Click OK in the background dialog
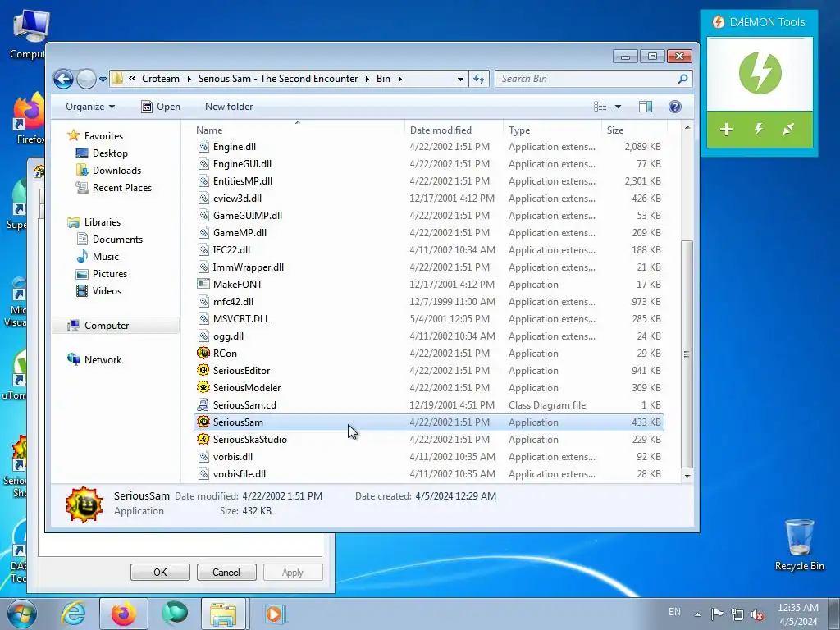The image size is (840, 630). pos(160,572)
